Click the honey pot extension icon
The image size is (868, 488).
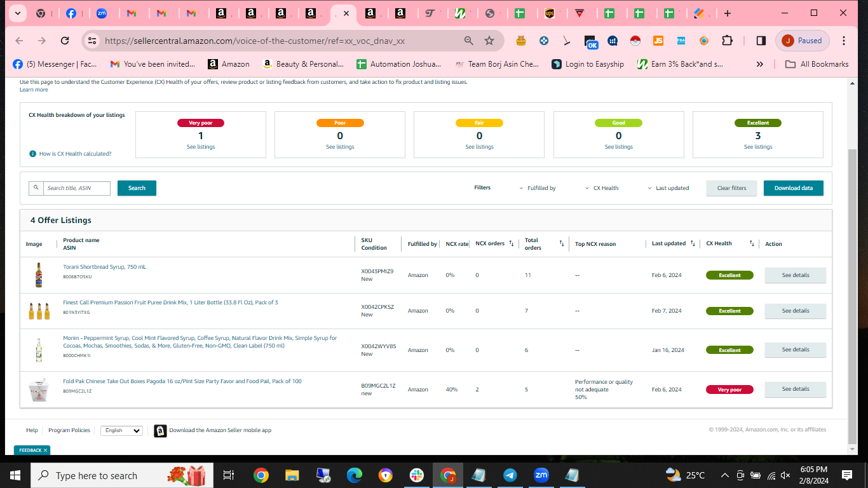tap(521, 41)
